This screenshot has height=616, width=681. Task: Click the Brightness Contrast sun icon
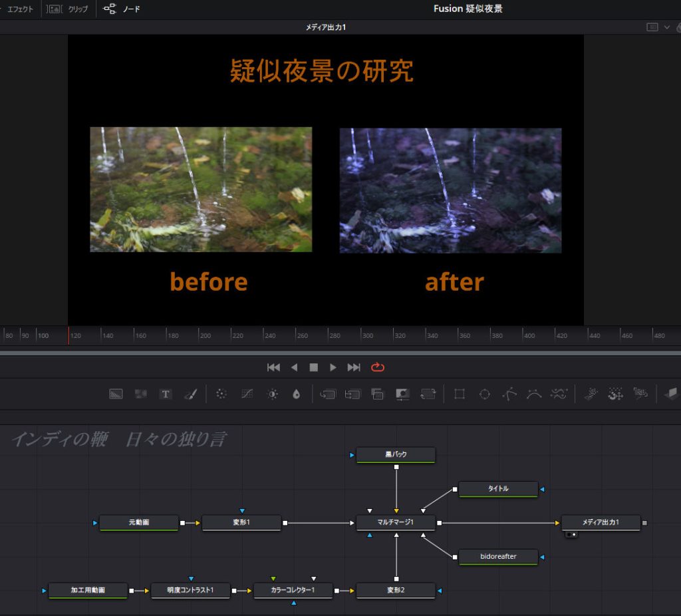pos(272,394)
